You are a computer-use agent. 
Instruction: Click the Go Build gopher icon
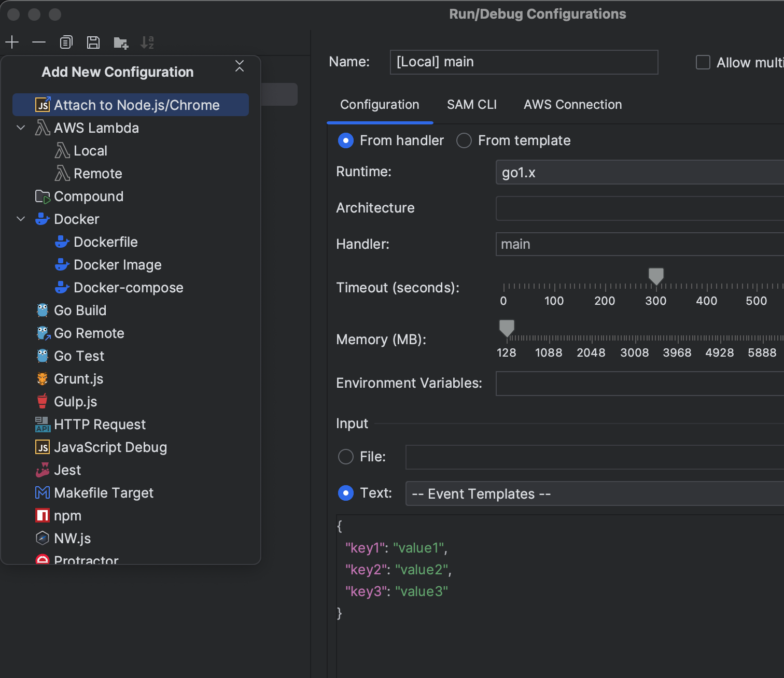coord(43,310)
